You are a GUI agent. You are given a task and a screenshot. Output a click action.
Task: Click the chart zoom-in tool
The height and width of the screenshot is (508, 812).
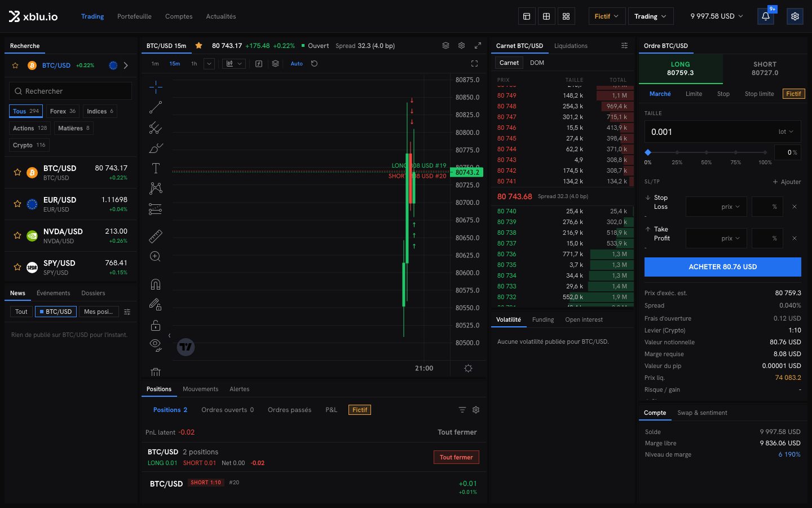click(156, 257)
